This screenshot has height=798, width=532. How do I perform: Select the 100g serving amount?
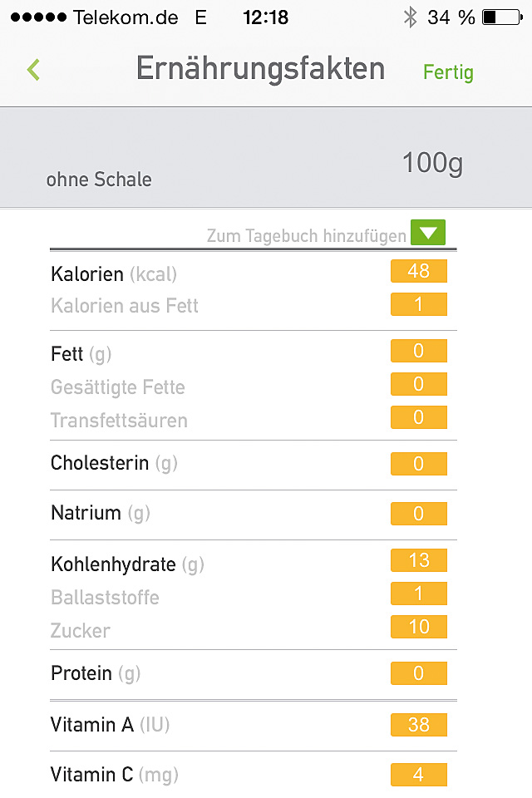[432, 164]
